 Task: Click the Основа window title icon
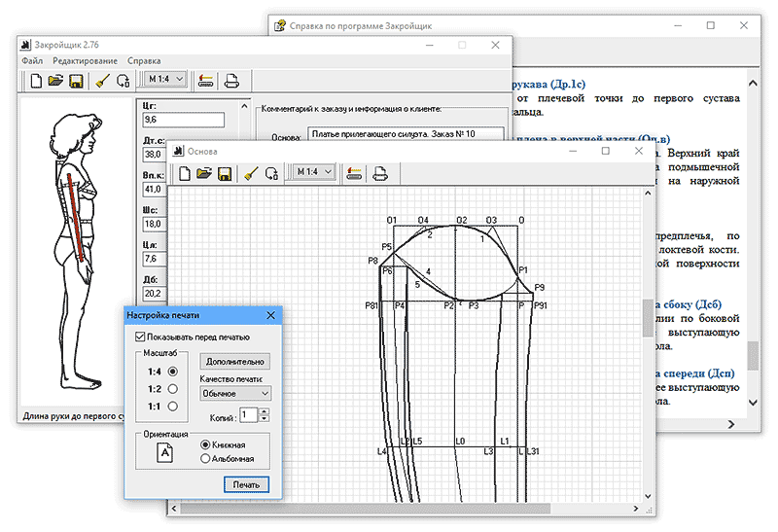pyautogui.click(x=178, y=151)
